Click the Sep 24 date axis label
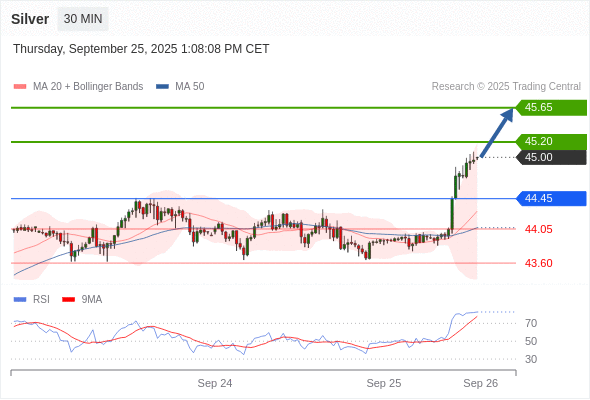Image resolution: width=590 pixels, height=400 pixels. coord(215,383)
